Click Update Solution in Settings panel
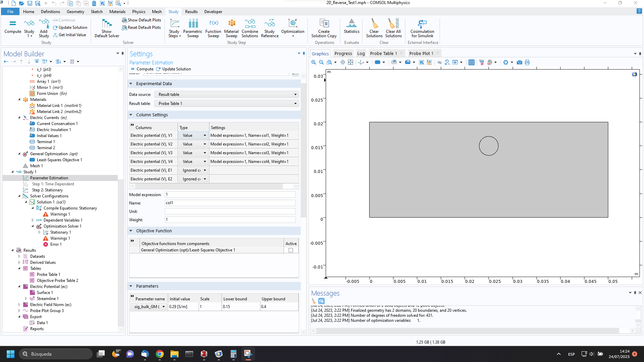The image size is (644, 362). point(174,69)
